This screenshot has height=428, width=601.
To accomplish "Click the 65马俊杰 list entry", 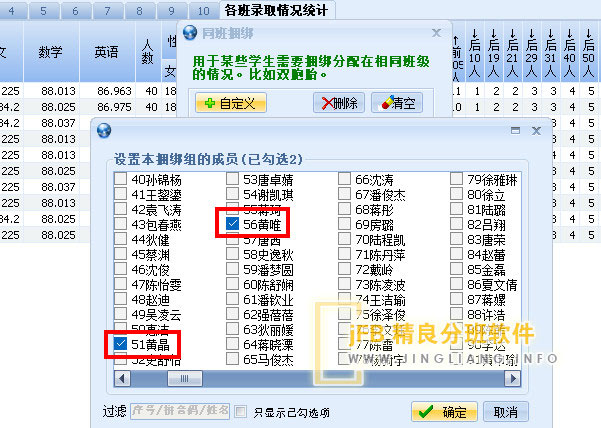I will pos(268,360).
